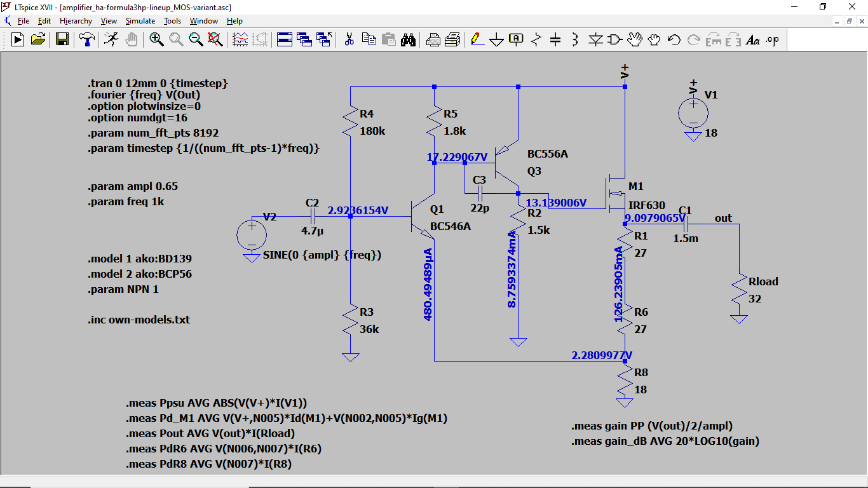Click the C3 22p capacitor value
The image size is (868, 488).
pyautogui.click(x=480, y=208)
